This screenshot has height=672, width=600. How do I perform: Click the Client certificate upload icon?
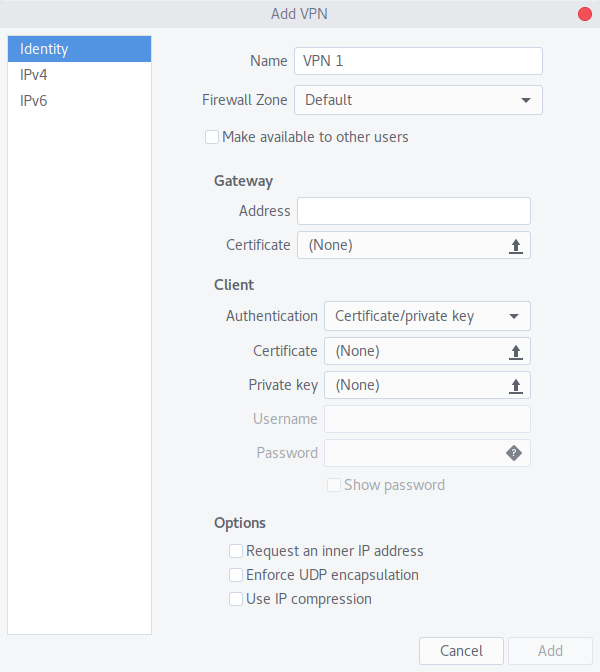point(516,352)
